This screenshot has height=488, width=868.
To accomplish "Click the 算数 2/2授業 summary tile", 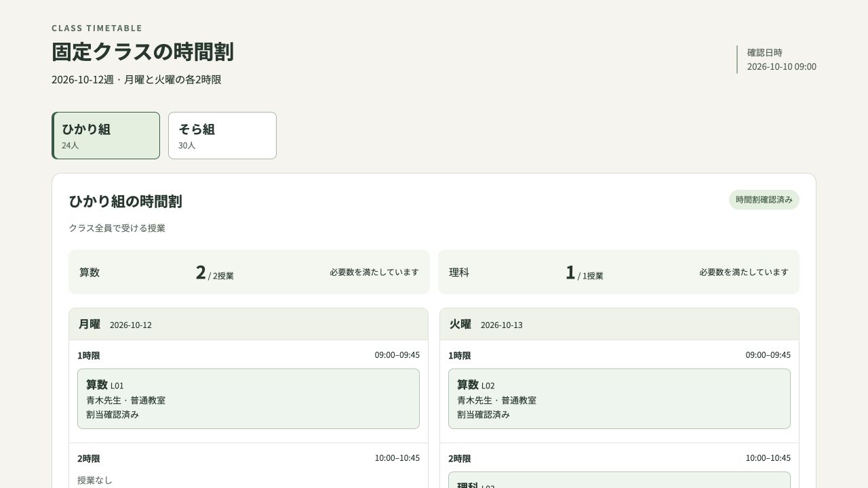I will pyautogui.click(x=249, y=272).
